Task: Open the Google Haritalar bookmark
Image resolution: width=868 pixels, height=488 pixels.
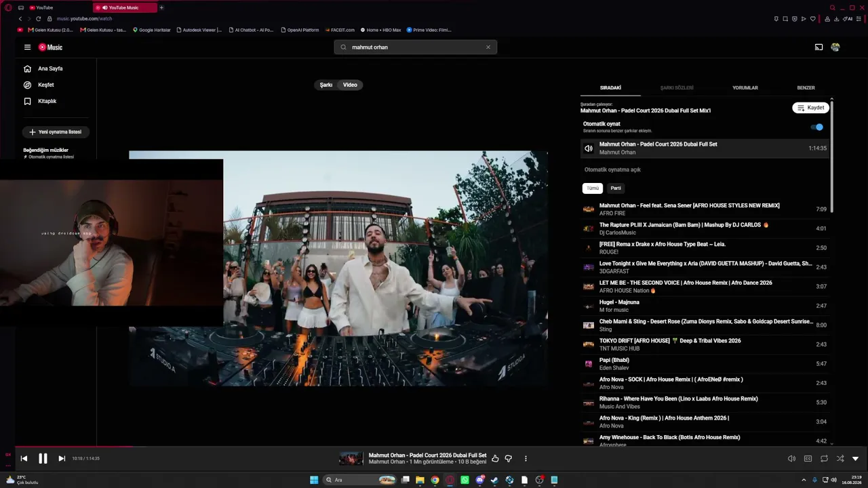Action: coord(152,30)
